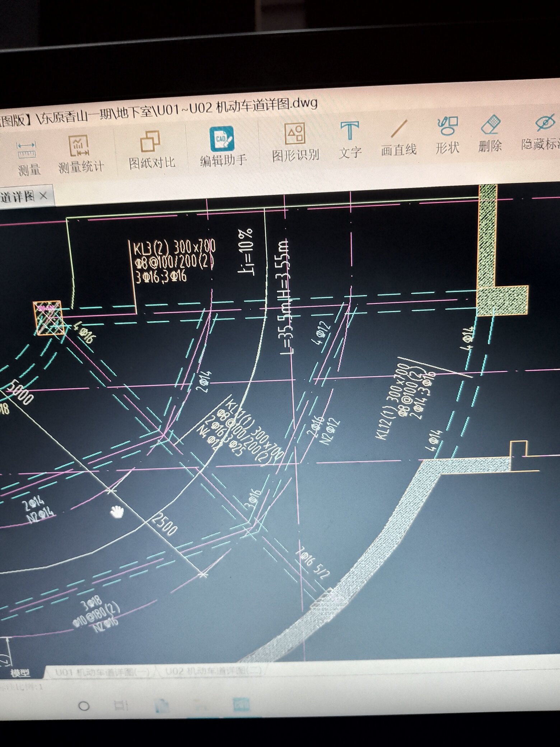Click the Windows Cortana circle icon

(x=84, y=706)
